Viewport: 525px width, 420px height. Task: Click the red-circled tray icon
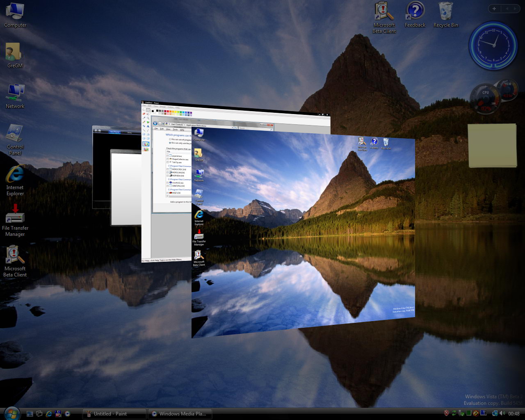pyautogui.click(x=476, y=413)
